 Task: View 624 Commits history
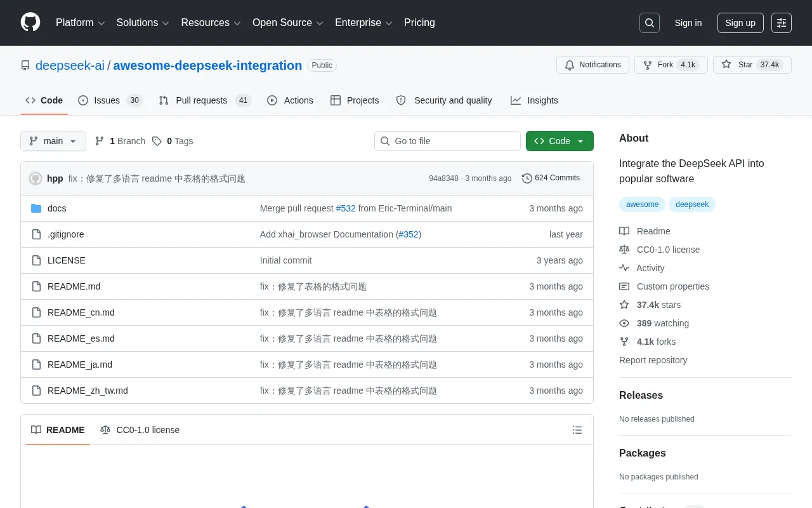pyautogui.click(x=551, y=178)
